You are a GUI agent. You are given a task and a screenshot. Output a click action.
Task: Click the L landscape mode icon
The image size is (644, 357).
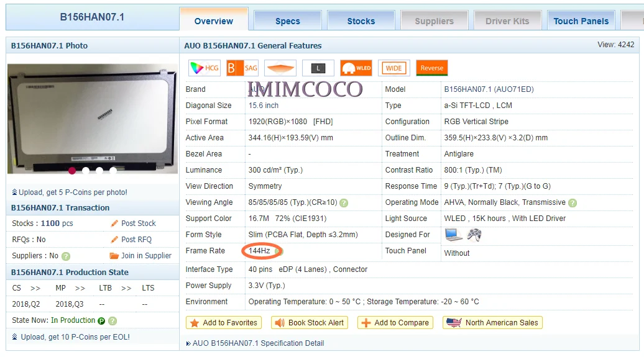click(318, 68)
